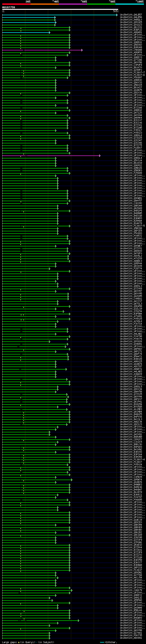The width and height of the screenshot is (146, 644).
Task: Select label UniRef100_Q9DEY3
Action: [x=131, y=58]
